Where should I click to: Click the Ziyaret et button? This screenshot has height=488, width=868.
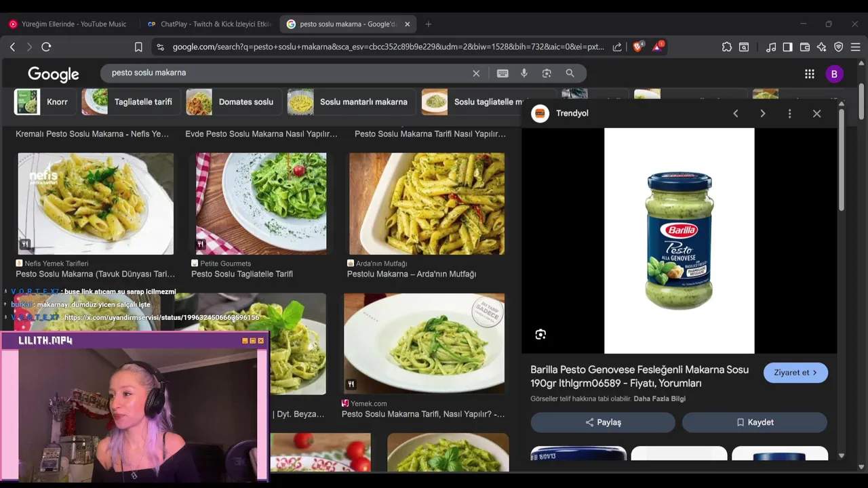point(795,373)
